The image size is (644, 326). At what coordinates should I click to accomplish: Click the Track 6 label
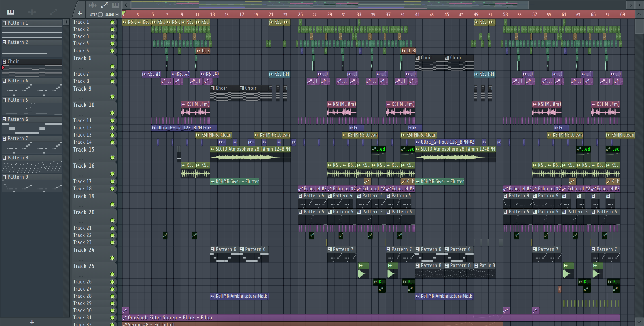82,59
